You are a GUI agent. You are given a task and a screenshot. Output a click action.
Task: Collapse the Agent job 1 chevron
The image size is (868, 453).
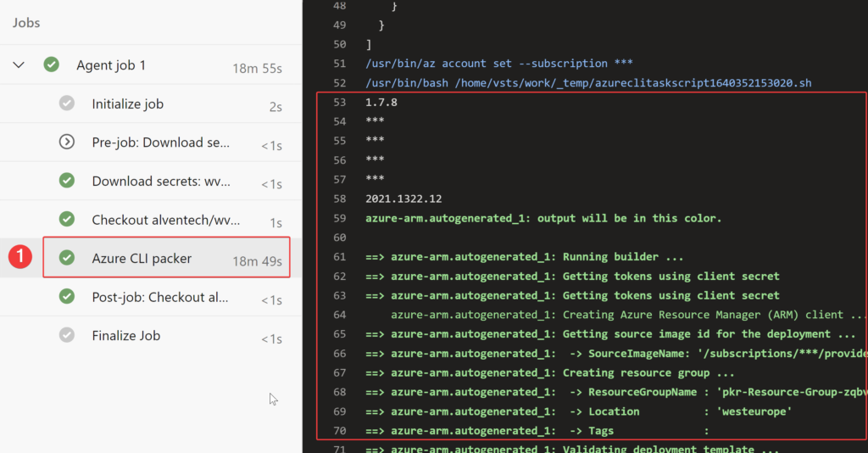pos(19,65)
